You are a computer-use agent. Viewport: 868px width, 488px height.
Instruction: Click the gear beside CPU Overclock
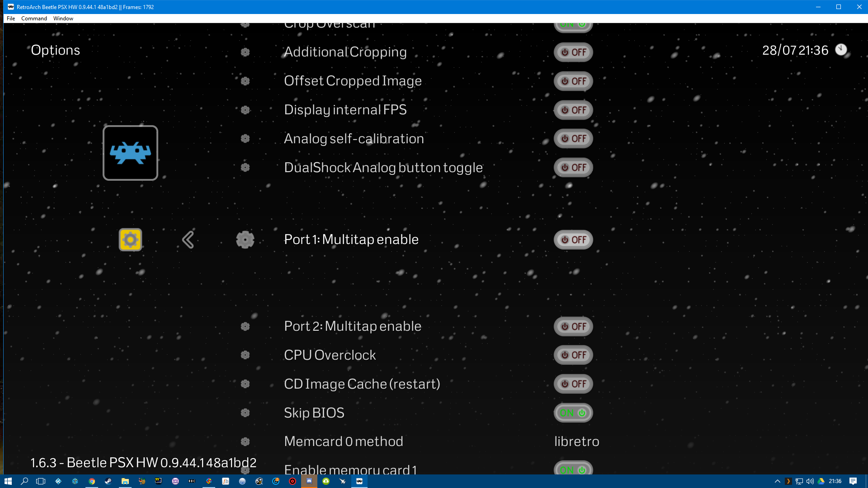click(245, 355)
